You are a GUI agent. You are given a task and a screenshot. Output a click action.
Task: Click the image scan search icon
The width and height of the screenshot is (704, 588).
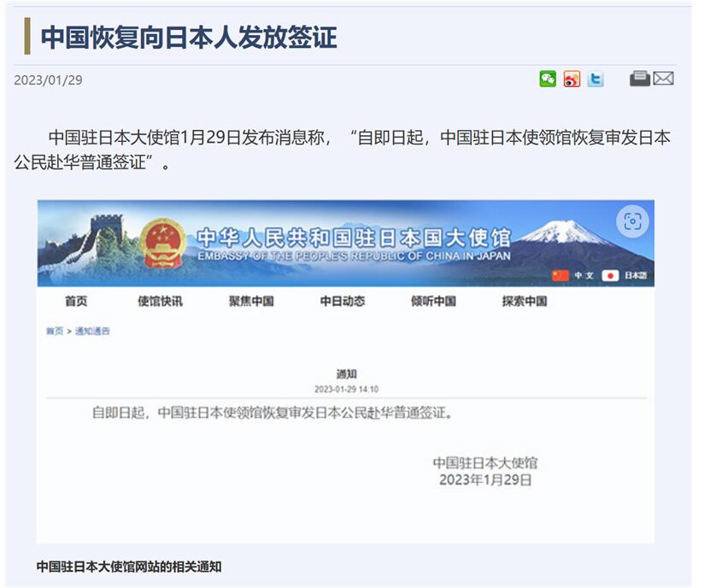pos(632,221)
